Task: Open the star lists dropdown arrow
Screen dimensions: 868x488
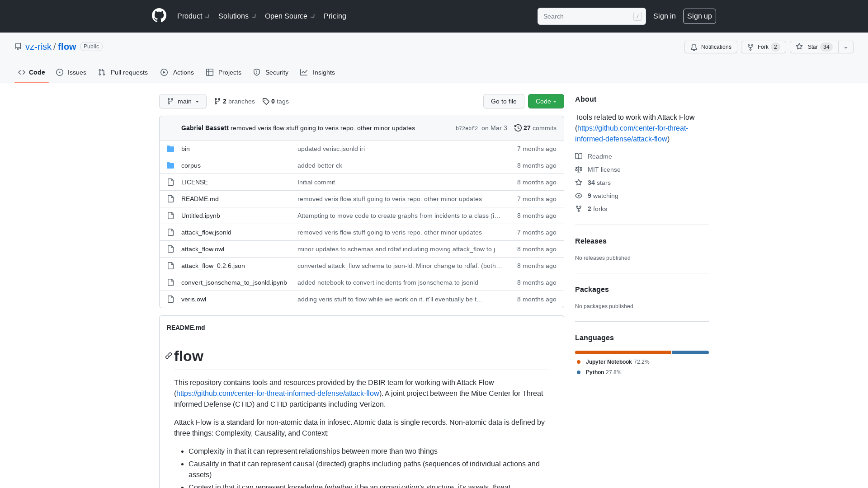Action: pos(846,47)
